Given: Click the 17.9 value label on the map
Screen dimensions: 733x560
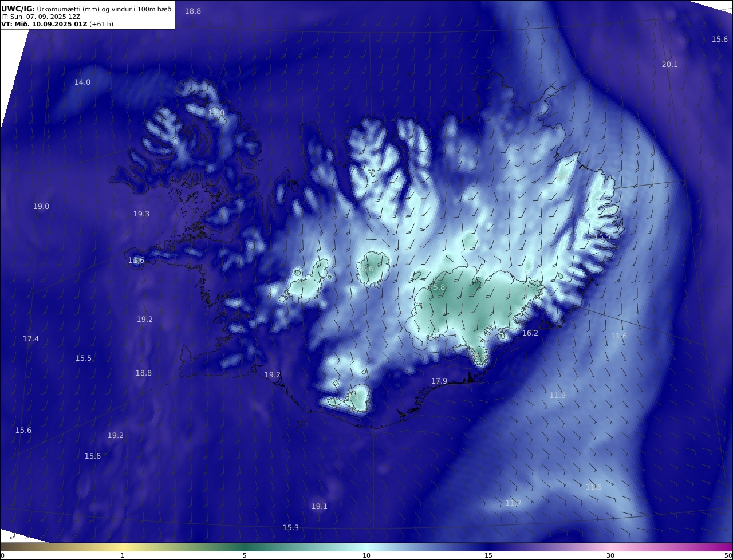Looking at the screenshot, I should [439, 381].
